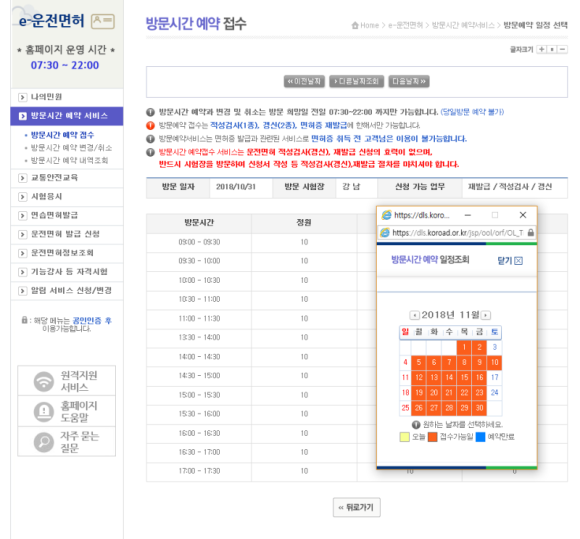Click visit date 2018/10/31 value
This screenshot has width=580, height=539.
236,187
